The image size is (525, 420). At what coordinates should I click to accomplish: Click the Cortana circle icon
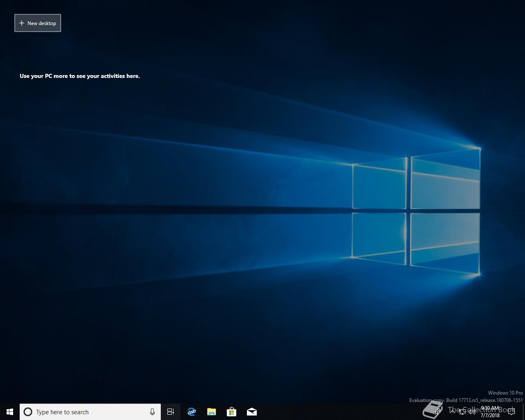click(x=28, y=412)
